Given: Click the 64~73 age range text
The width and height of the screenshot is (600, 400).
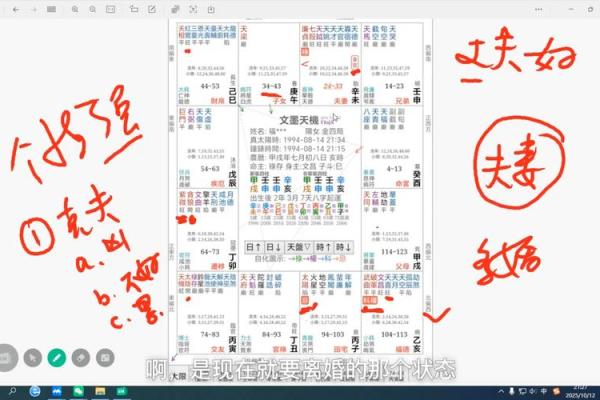Looking at the screenshot, I should pos(210,251).
